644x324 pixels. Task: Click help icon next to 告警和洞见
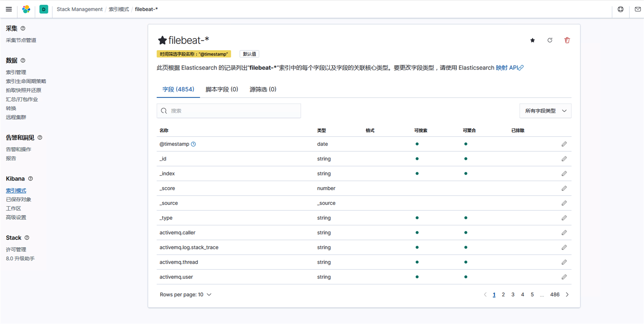(x=40, y=138)
